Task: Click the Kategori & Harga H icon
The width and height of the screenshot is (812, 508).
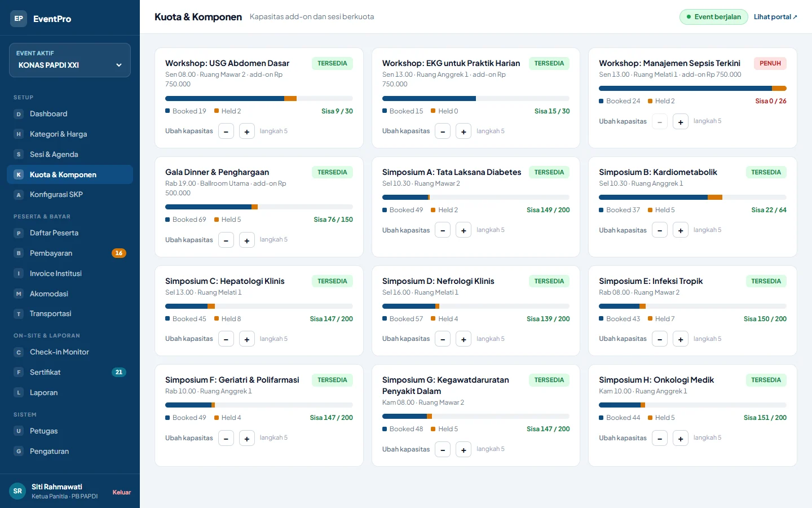Action: 19,134
